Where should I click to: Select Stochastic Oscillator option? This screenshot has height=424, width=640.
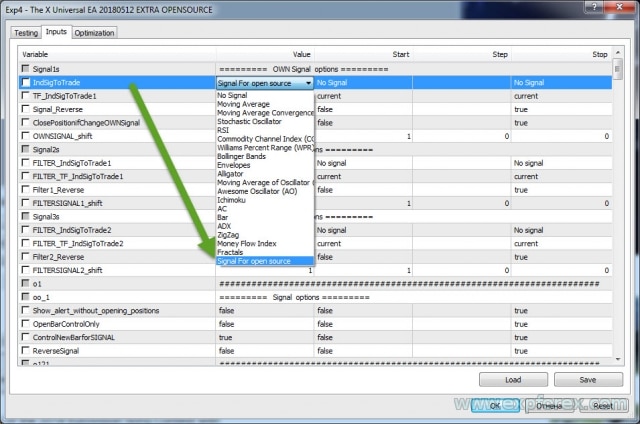265,121
